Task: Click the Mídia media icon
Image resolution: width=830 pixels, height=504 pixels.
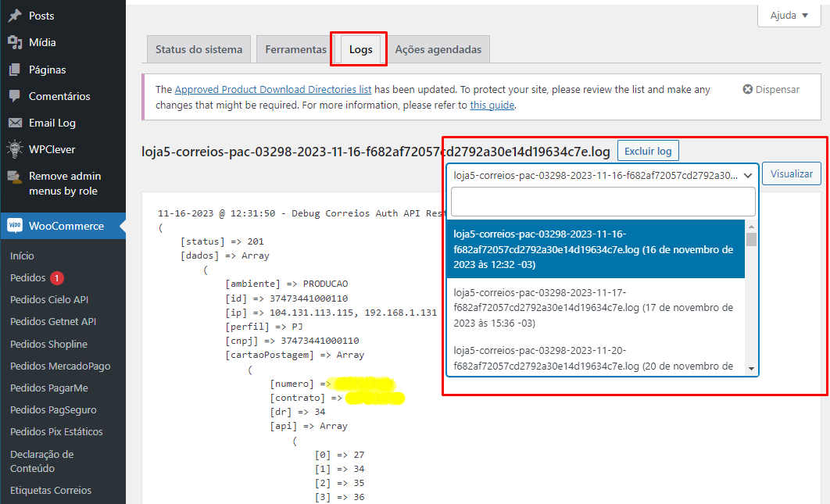Action: pyautogui.click(x=15, y=42)
